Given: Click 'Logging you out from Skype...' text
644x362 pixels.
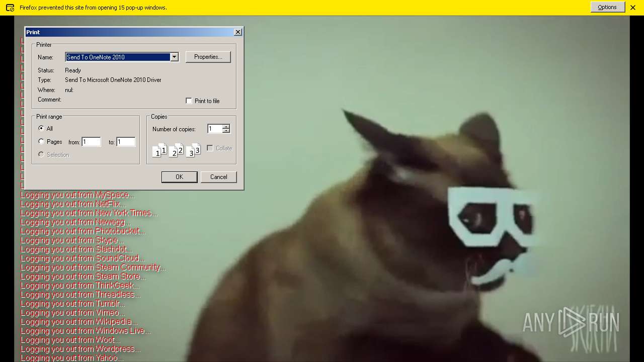Looking at the screenshot, I should pos(72,240).
